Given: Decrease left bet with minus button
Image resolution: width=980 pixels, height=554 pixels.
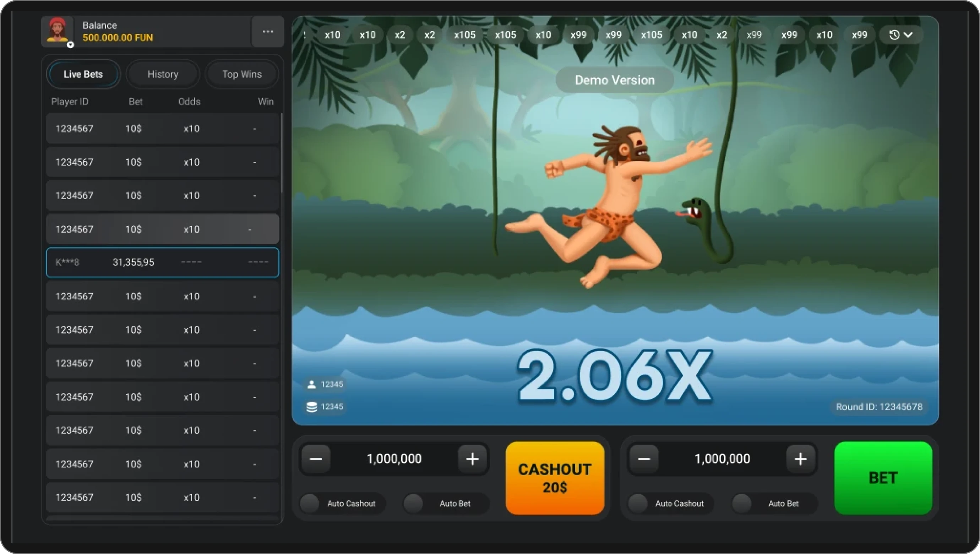Looking at the screenshot, I should point(316,459).
